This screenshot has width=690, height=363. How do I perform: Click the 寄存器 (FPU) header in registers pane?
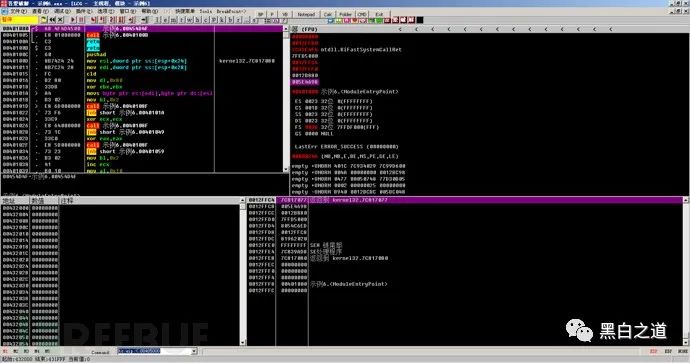pos(305,29)
